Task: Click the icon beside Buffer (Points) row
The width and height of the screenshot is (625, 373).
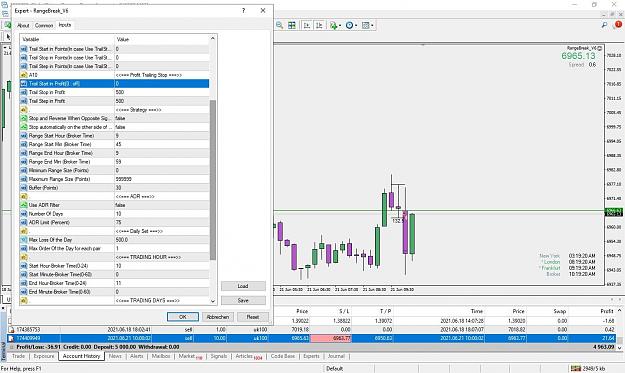Action: coord(24,188)
